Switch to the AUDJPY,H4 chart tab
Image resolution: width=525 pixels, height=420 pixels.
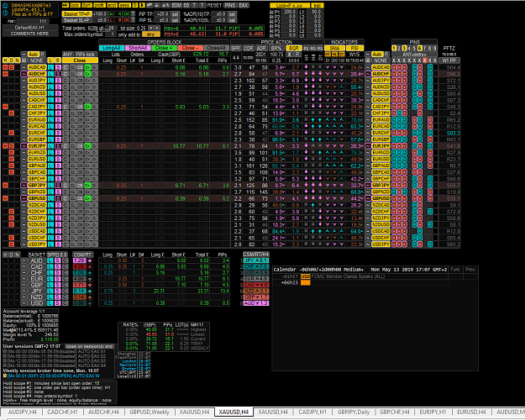point(22,412)
